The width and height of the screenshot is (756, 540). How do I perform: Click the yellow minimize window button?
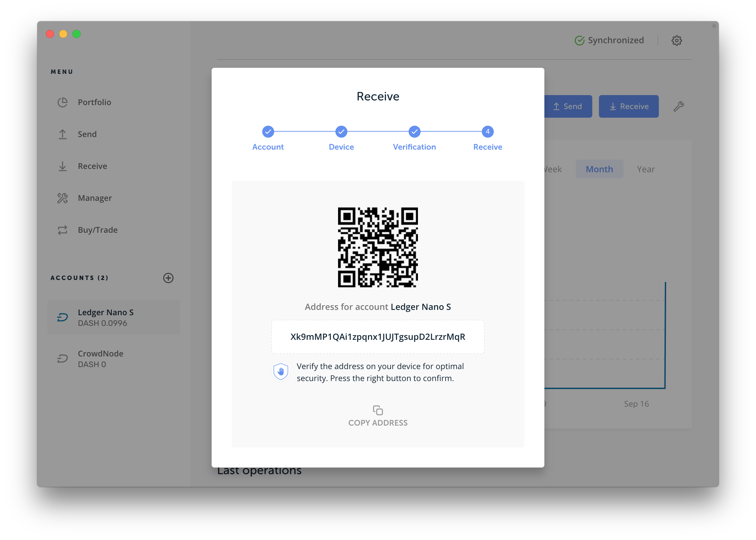click(x=63, y=34)
